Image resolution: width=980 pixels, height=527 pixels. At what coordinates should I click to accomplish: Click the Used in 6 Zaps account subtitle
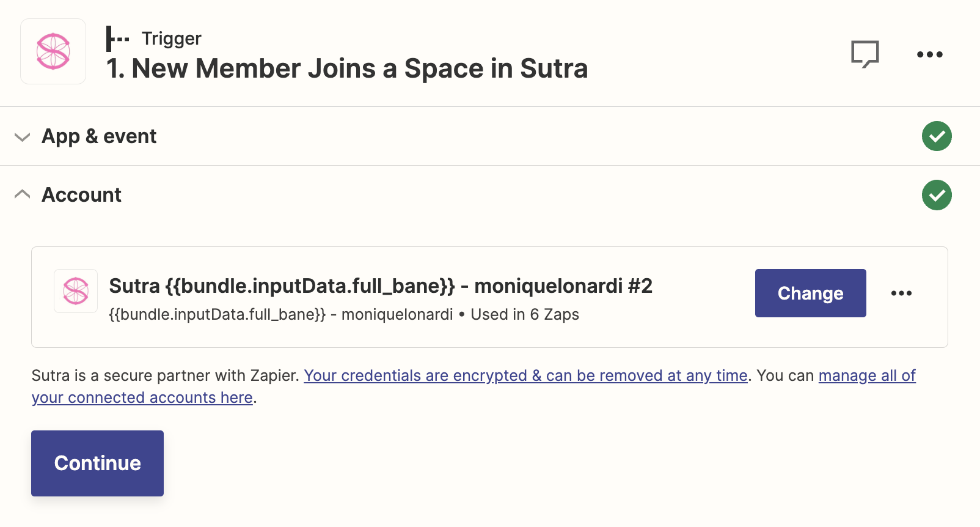525,314
